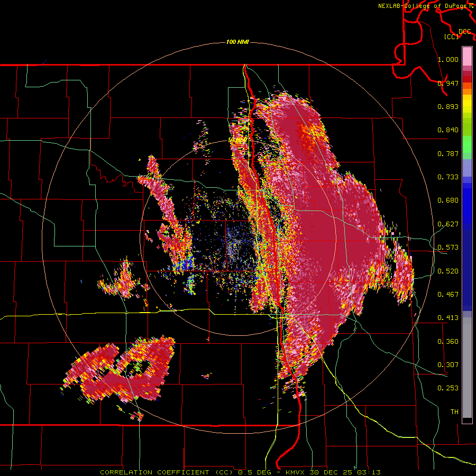Click the 50 NMI range ring label

pyautogui.click(x=237, y=140)
